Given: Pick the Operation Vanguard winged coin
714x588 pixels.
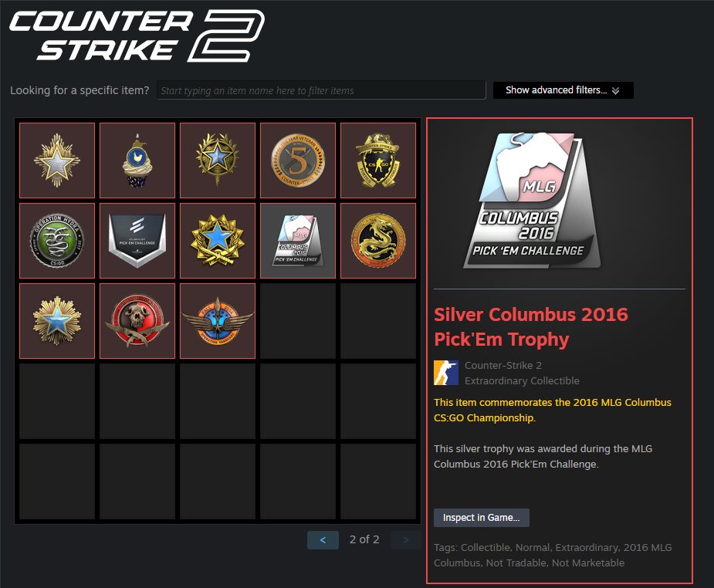Looking at the screenshot, I should pyautogui.click(x=218, y=321).
